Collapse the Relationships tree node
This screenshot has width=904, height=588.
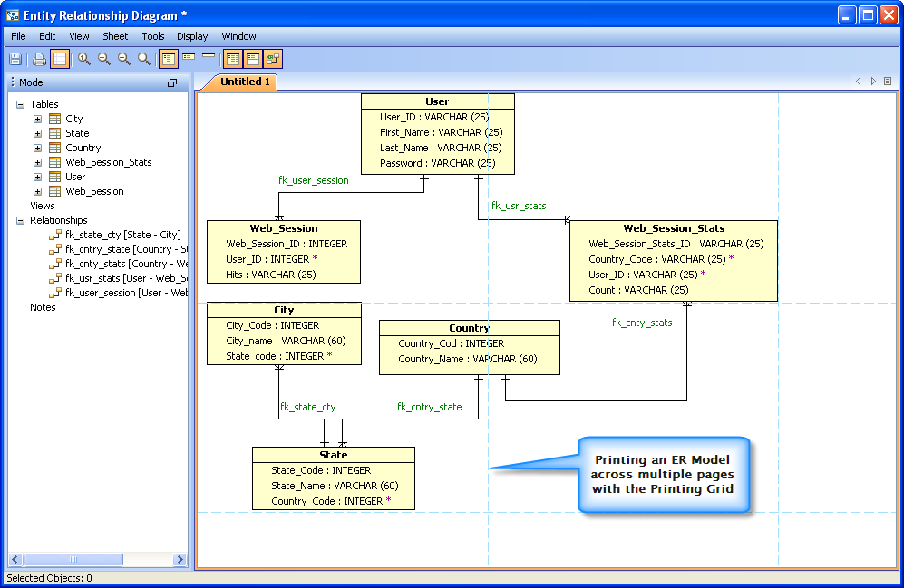(x=20, y=220)
